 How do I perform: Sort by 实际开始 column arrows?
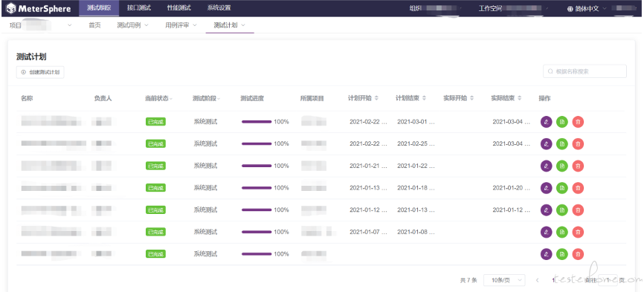pyautogui.click(x=472, y=98)
